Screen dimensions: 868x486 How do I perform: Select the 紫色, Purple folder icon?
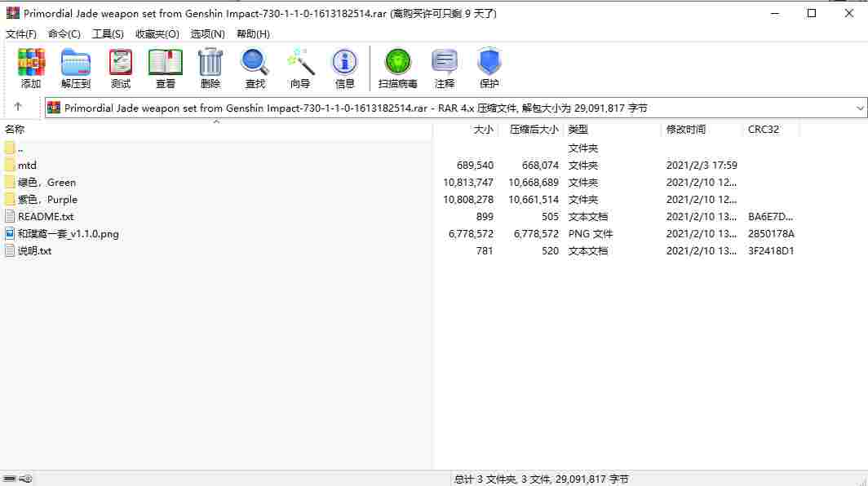point(10,199)
